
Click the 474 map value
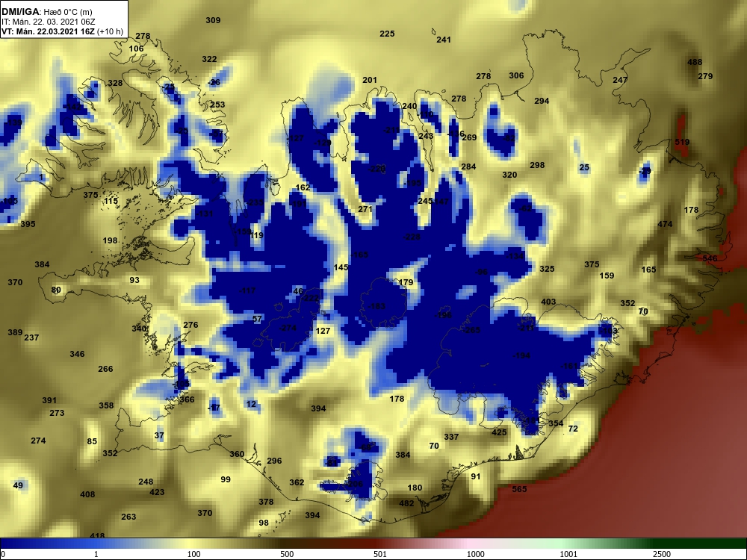[665, 224]
